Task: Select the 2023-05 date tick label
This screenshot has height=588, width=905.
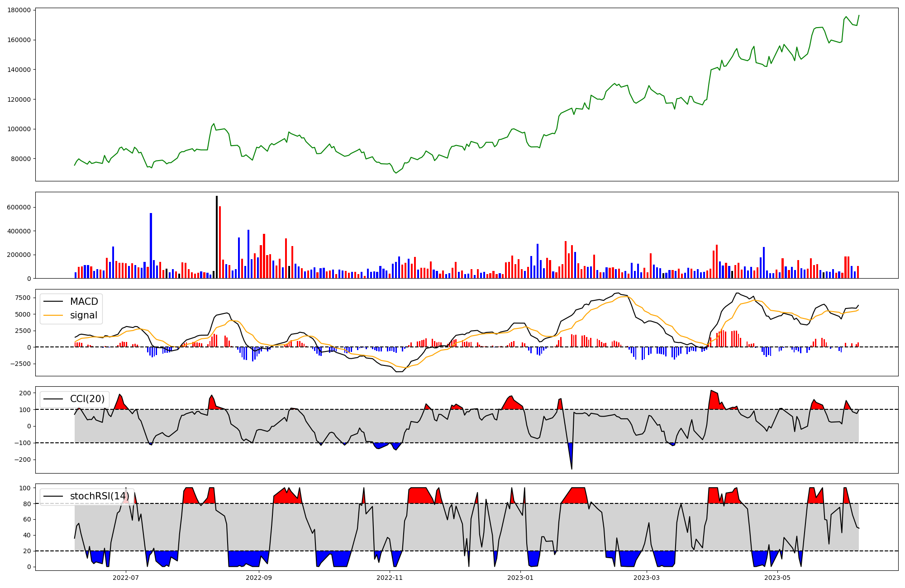Action: click(x=777, y=578)
